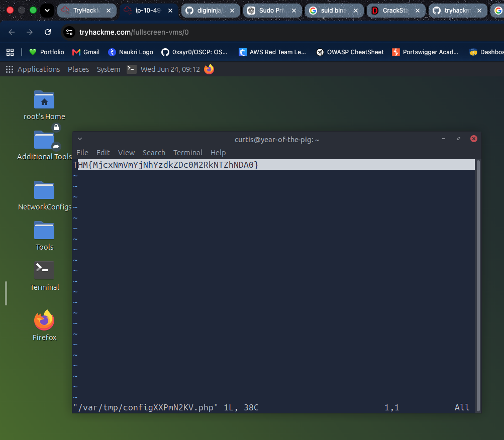View site information icon in address bar
The height and width of the screenshot is (440, 504).
(69, 32)
